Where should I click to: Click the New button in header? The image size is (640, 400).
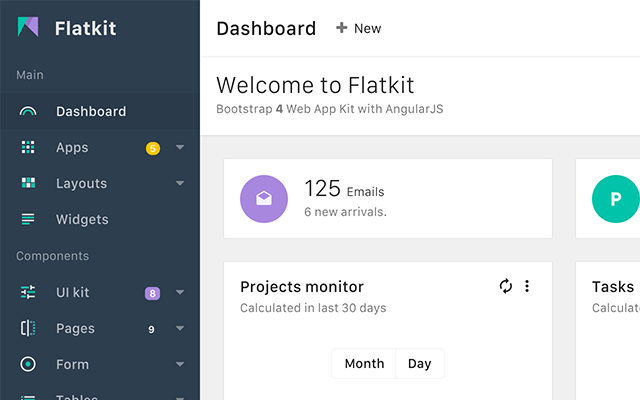pyautogui.click(x=358, y=28)
